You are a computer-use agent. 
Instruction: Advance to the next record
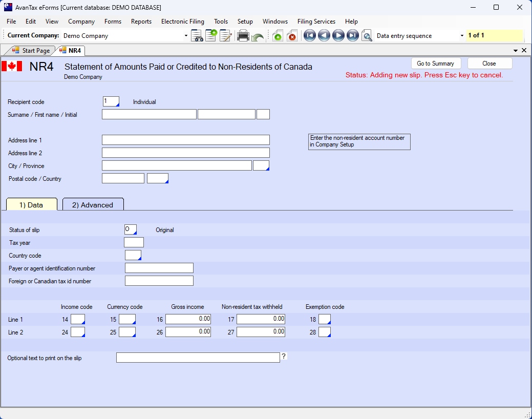coord(338,36)
